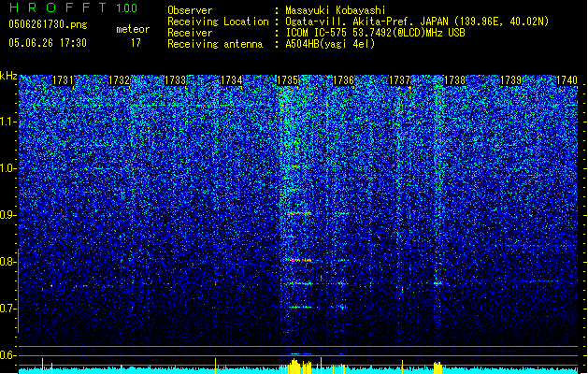This screenshot has width=588, height=374.
Task: Select the filename 0506261730.png
Action: pos(48,24)
